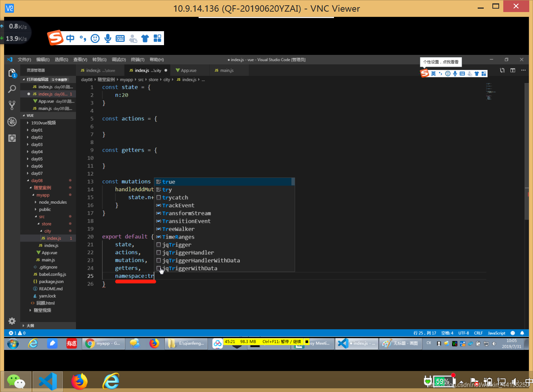The width and height of the screenshot is (533, 392).
Task: Expand the node_modules folder
Action: pyautogui.click(x=48, y=202)
